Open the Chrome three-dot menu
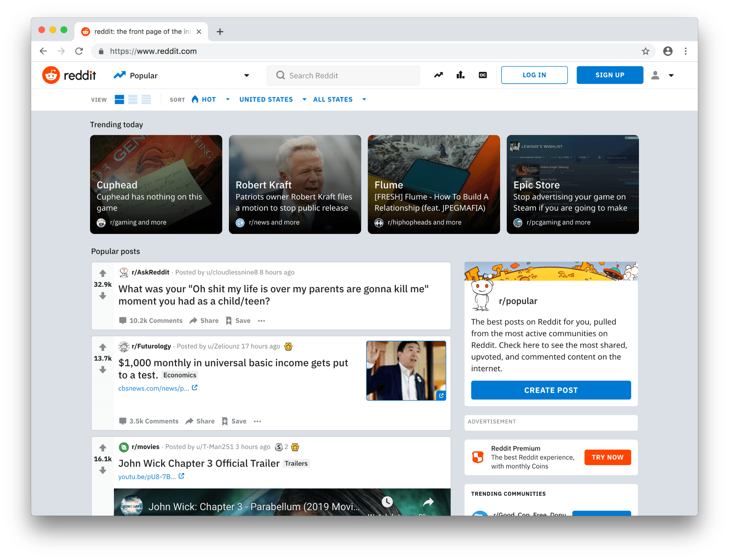This screenshot has height=560, width=729. [x=686, y=51]
